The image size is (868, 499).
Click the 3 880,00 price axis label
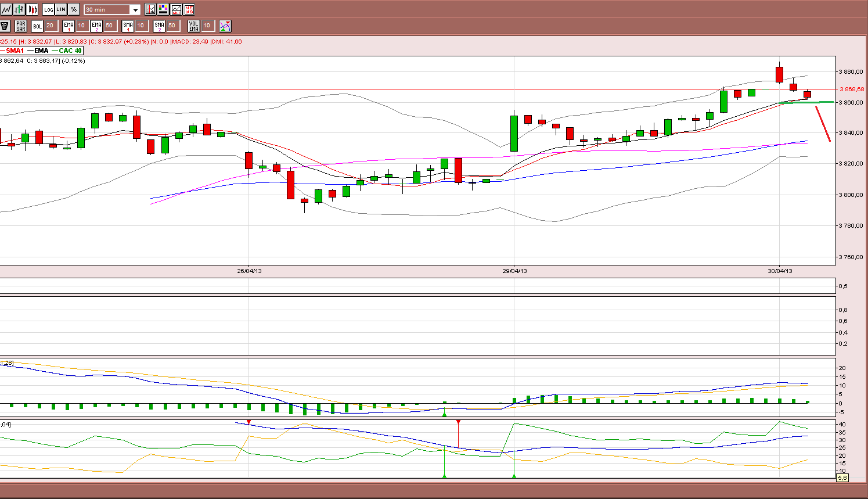coord(851,72)
